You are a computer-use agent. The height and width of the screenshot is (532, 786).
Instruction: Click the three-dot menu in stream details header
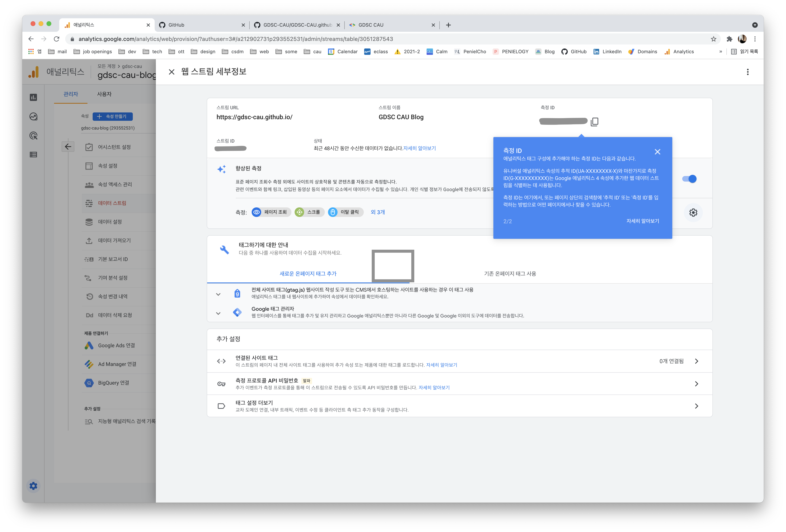[x=747, y=72]
